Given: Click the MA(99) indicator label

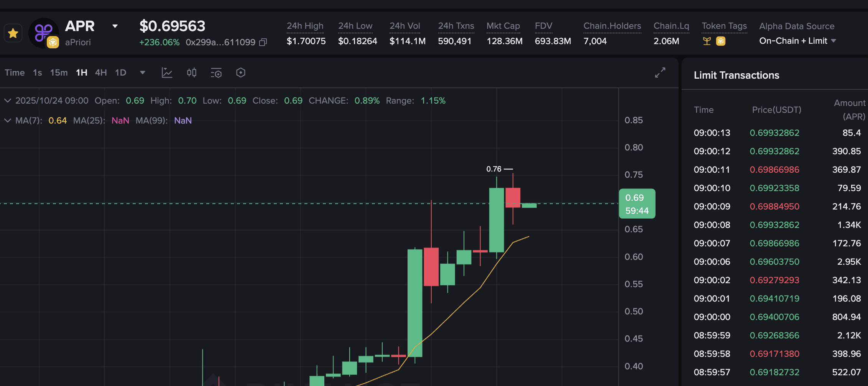Looking at the screenshot, I should pyautogui.click(x=152, y=120).
